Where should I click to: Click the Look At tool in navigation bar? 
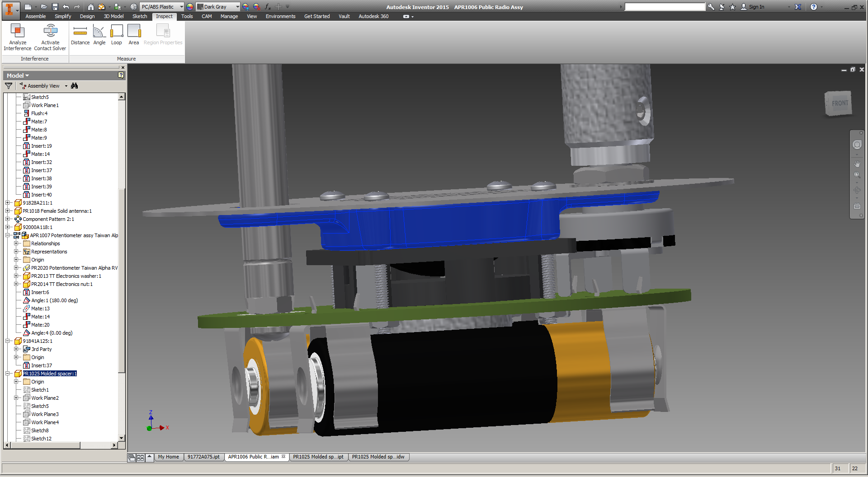coord(857,206)
